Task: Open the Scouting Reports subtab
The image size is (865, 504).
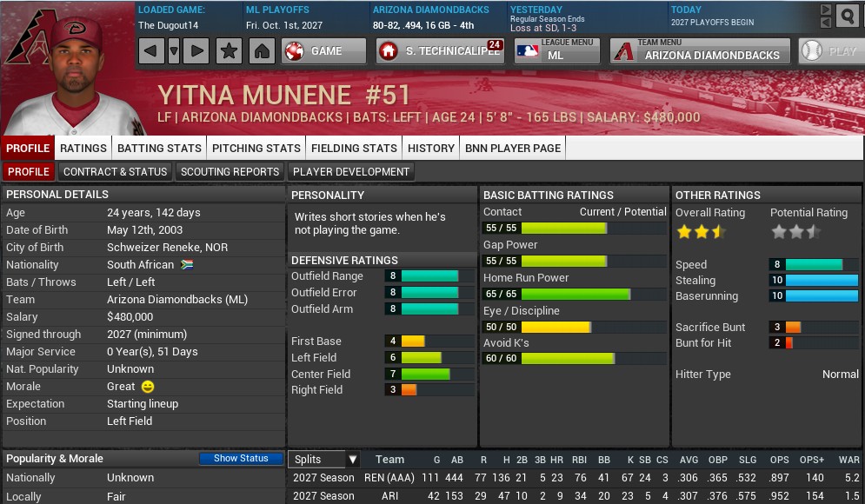Action: coord(230,172)
